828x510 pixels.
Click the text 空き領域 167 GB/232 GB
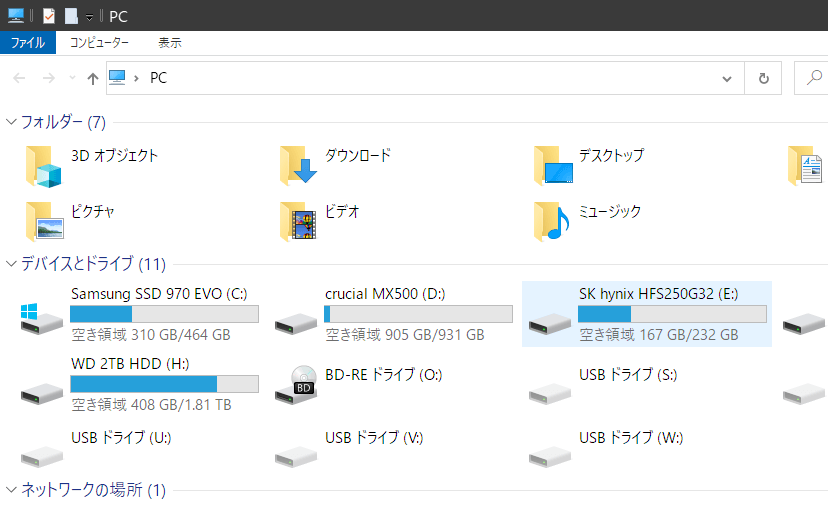pyautogui.click(x=659, y=335)
